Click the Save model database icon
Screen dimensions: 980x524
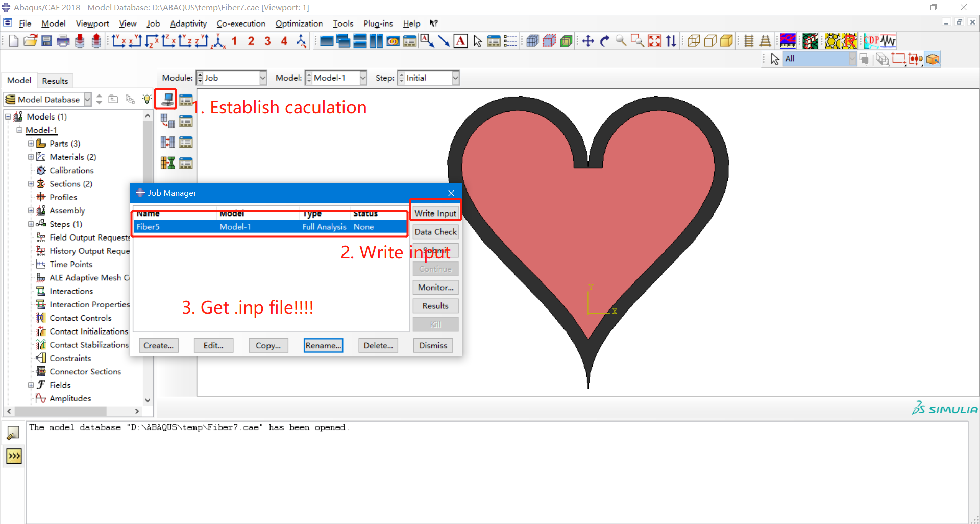47,41
